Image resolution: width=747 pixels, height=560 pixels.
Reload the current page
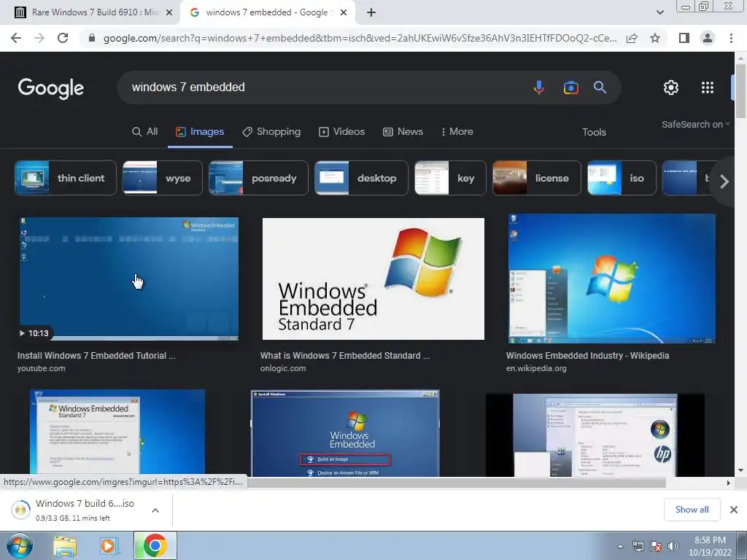coord(63,38)
